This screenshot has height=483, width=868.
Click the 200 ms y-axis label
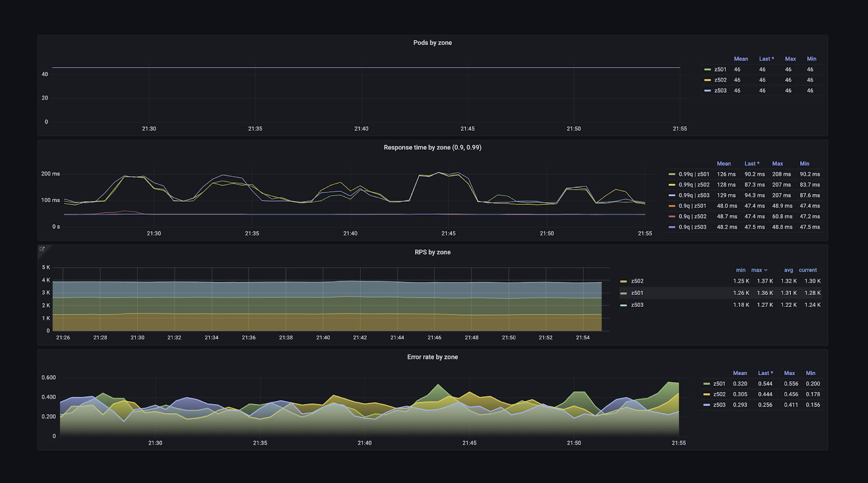pos(50,173)
